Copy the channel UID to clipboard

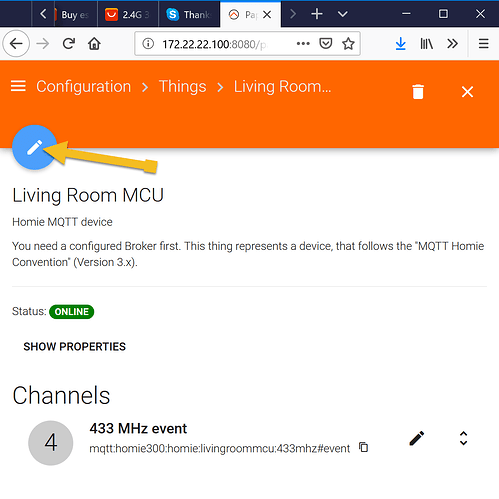pos(364,447)
